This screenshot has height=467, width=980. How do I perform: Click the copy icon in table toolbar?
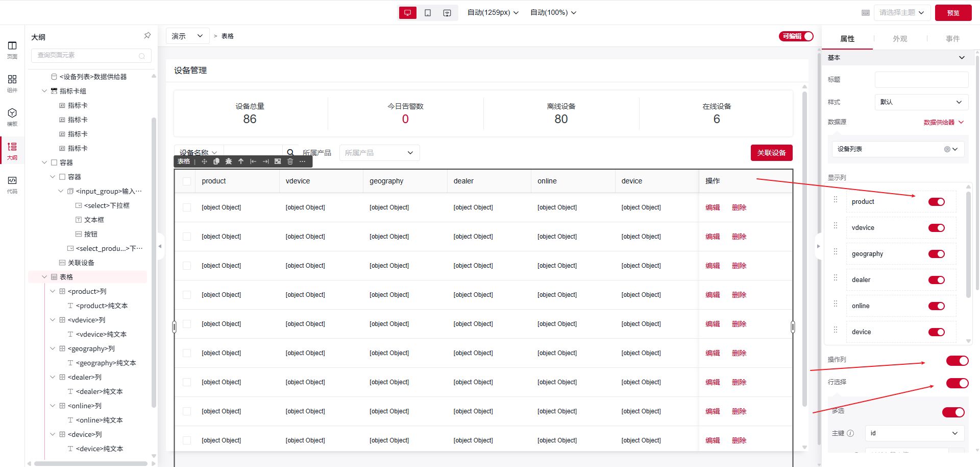tap(216, 161)
